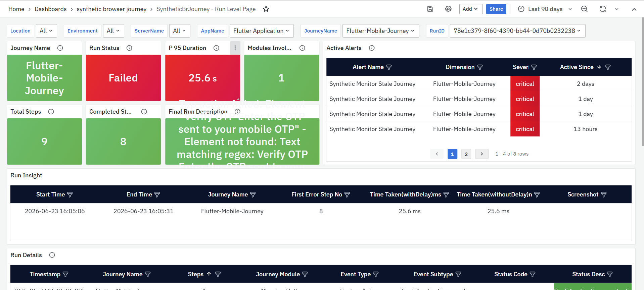The height and width of the screenshot is (290, 644).
Task: Click the 25.6 s duration tile
Action: pos(202,78)
